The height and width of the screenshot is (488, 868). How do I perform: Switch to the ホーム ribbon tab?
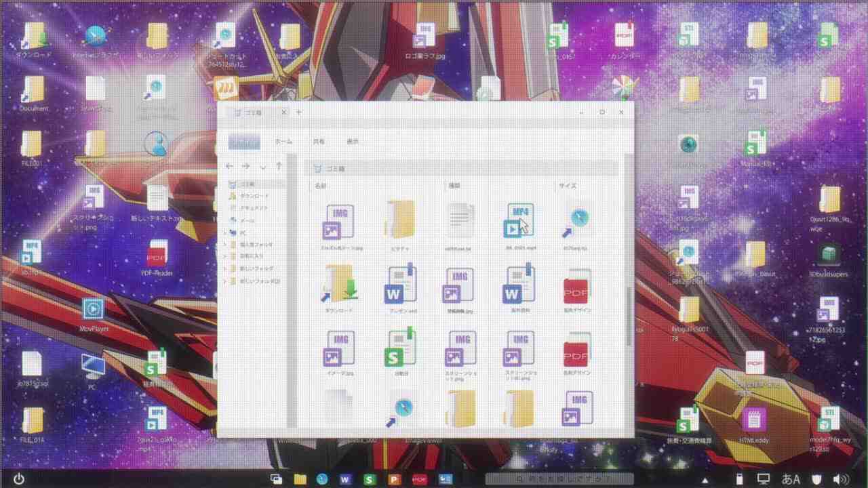click(283, 142)
